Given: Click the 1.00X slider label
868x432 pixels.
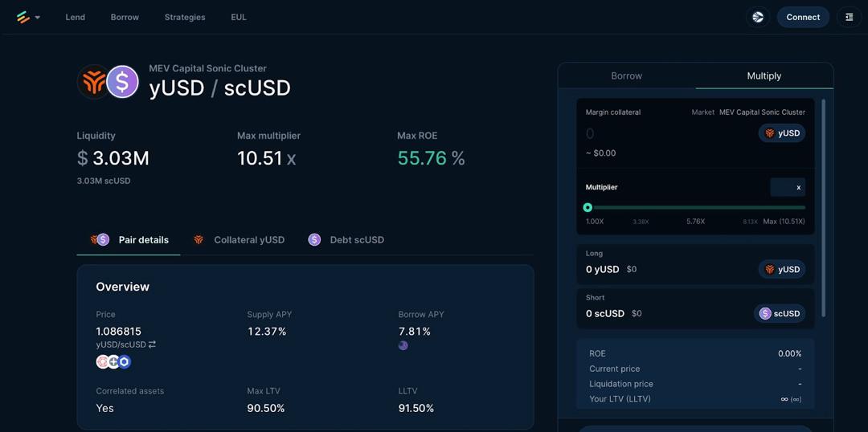Looking at the screenshot, I should point(595,222).
